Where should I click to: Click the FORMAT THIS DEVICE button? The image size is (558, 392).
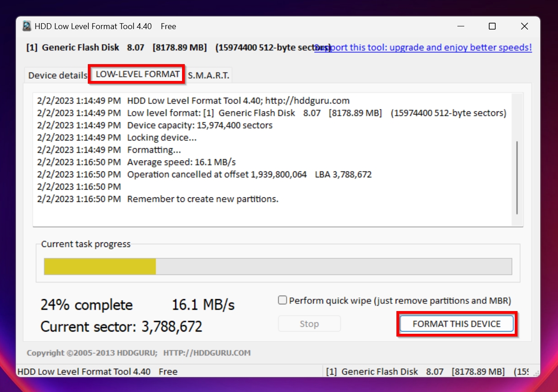click(x=457, y=324)
